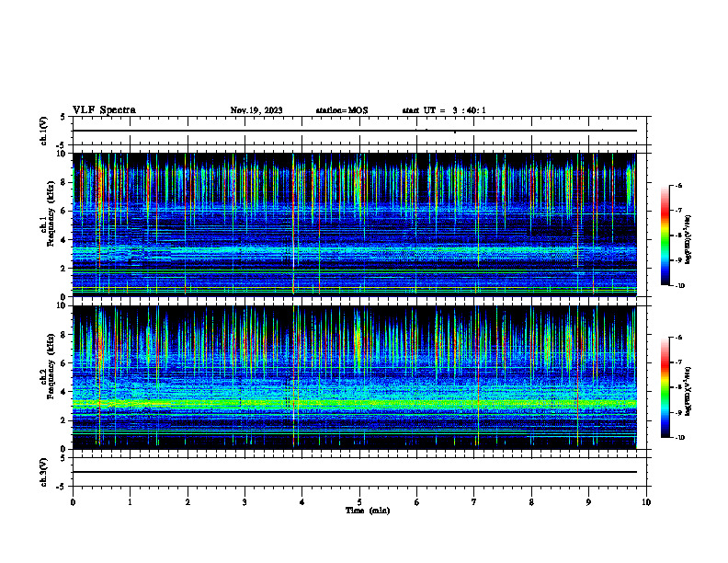Click the ch.3 voltage trace panel
This screenshot has width=728, height=563.
coord(359,472)
